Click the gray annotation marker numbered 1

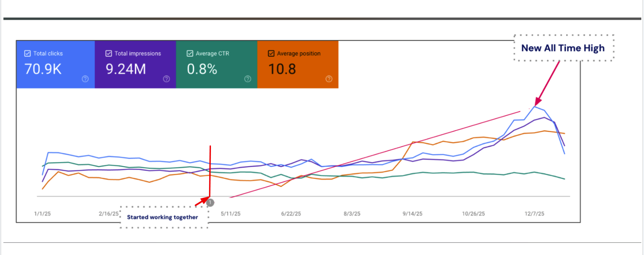210,202
